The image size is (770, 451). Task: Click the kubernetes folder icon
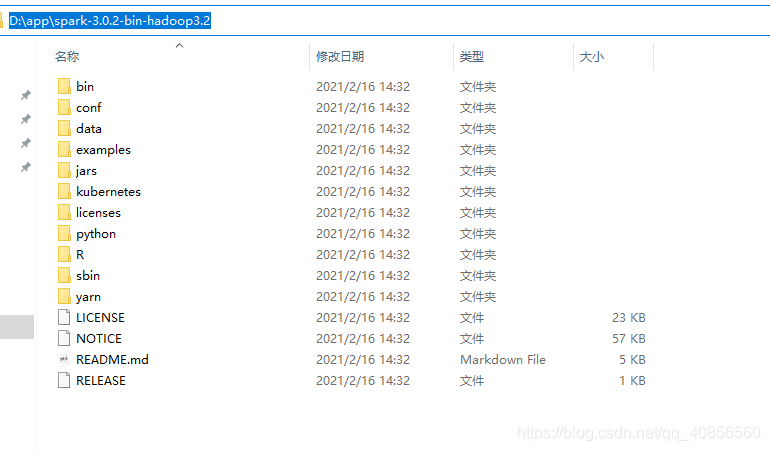[64, 191]
